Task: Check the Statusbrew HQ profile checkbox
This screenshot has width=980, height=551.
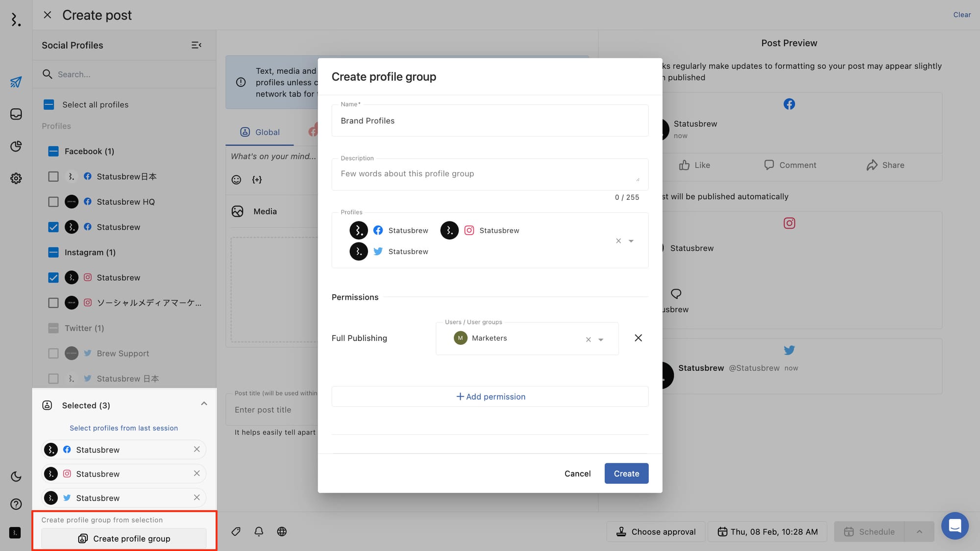Action: click(53, 201)
